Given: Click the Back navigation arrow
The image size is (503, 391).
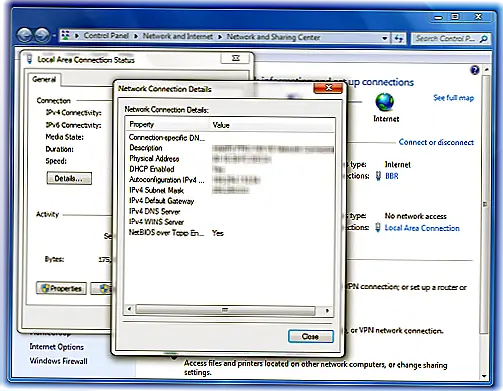Looking at the screenshot, I should (x=25, y=35).
